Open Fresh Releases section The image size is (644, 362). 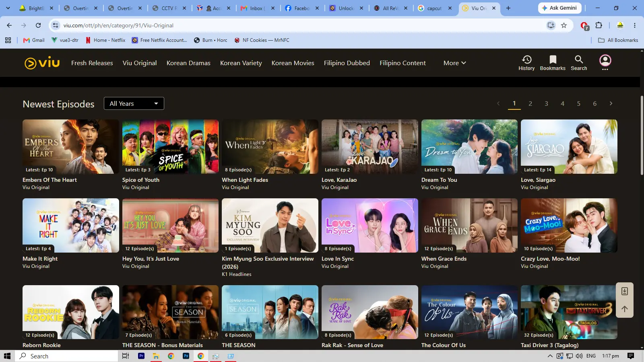click(x=92, y=63)
